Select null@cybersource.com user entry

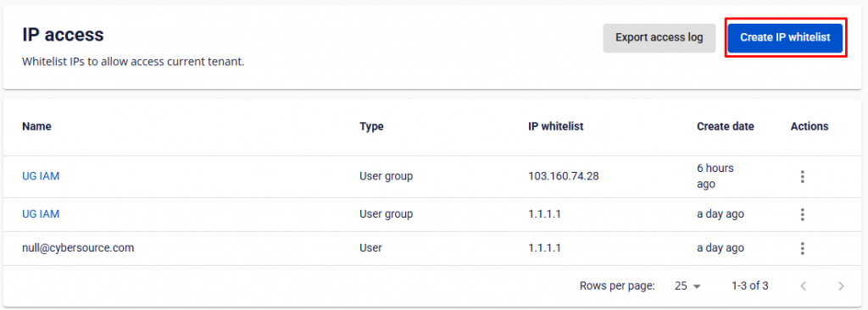tap(78, 248)
